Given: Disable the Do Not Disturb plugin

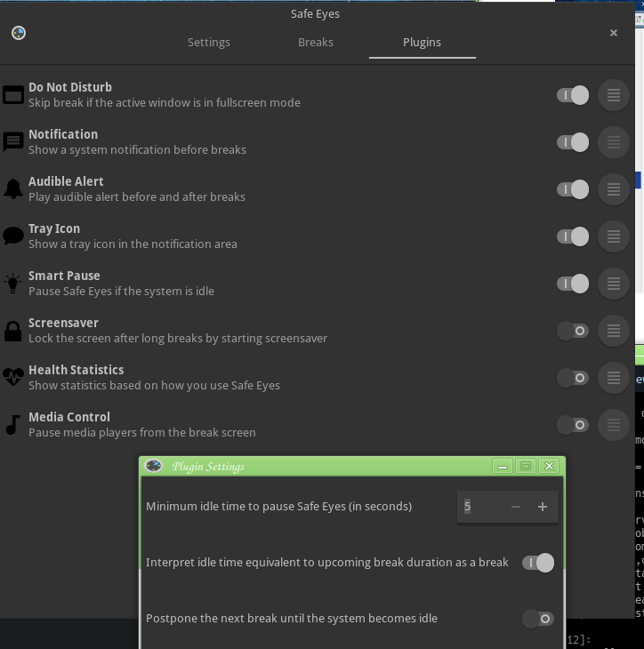Looking at the screenshot, I should point(573,95).
